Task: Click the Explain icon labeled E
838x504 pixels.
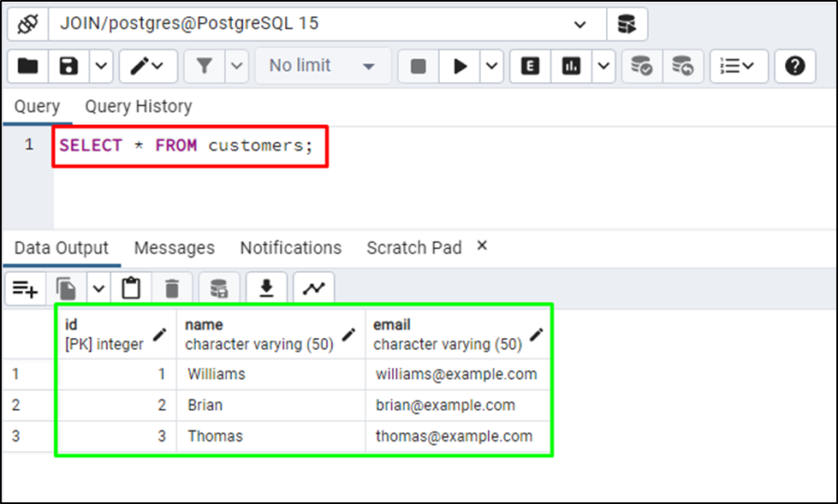Action: click(529, 66)
